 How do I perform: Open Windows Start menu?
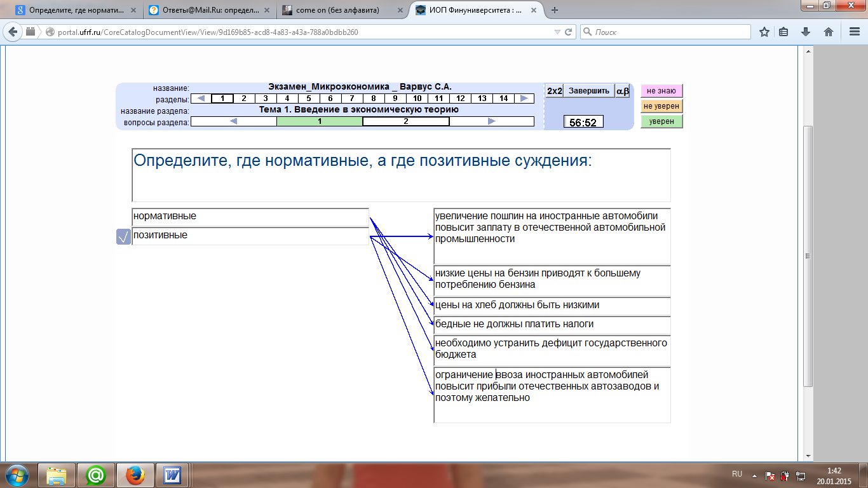coord(18,475)
